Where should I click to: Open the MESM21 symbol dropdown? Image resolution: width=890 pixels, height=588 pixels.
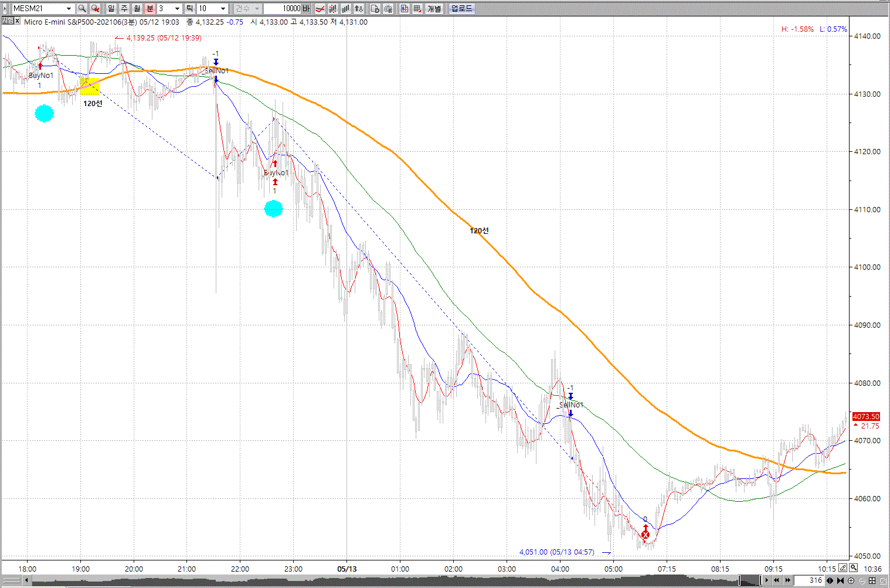pos(69,8)
